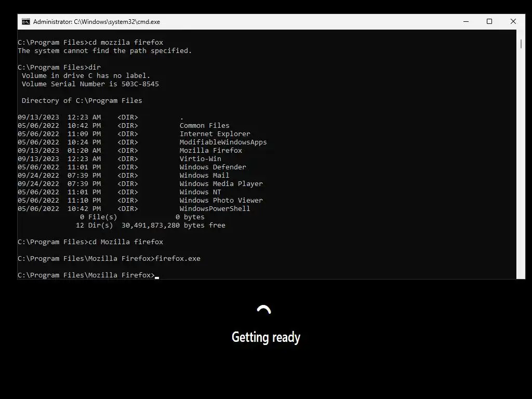The width and height of the screenshot is (532, 399).
Task: Click the 'Directory of C:\Program Files' line
Action: [82, 100]
